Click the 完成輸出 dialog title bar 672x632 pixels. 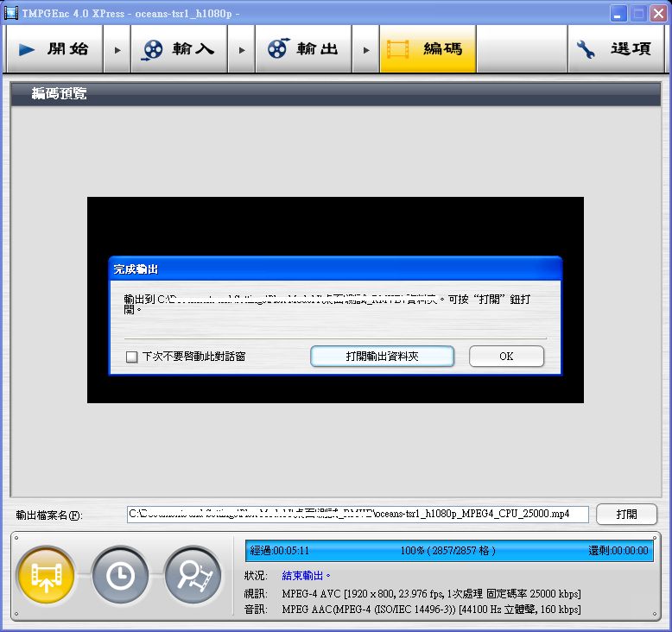click(x=335, y=269)
